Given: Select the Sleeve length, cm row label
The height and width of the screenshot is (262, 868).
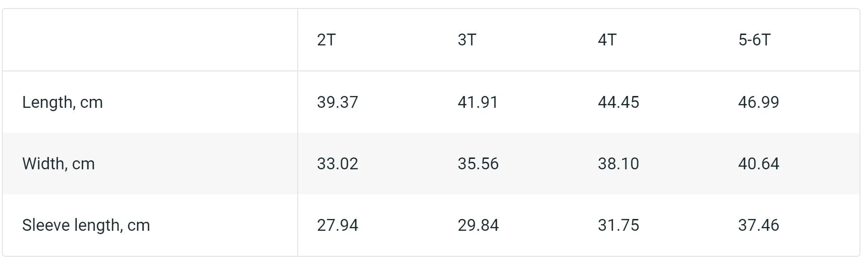Looking at the screenshot, I should pos(86,225).
